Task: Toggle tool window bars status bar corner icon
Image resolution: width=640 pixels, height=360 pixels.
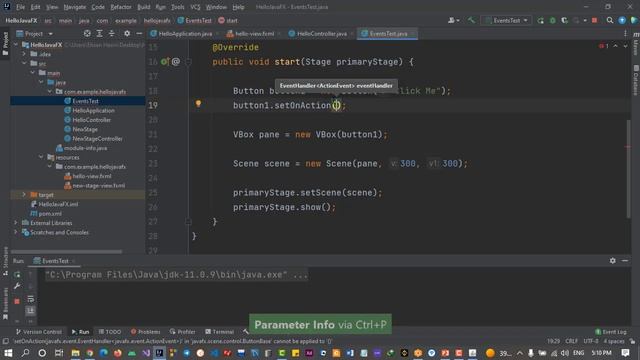Action: [5, 341]
